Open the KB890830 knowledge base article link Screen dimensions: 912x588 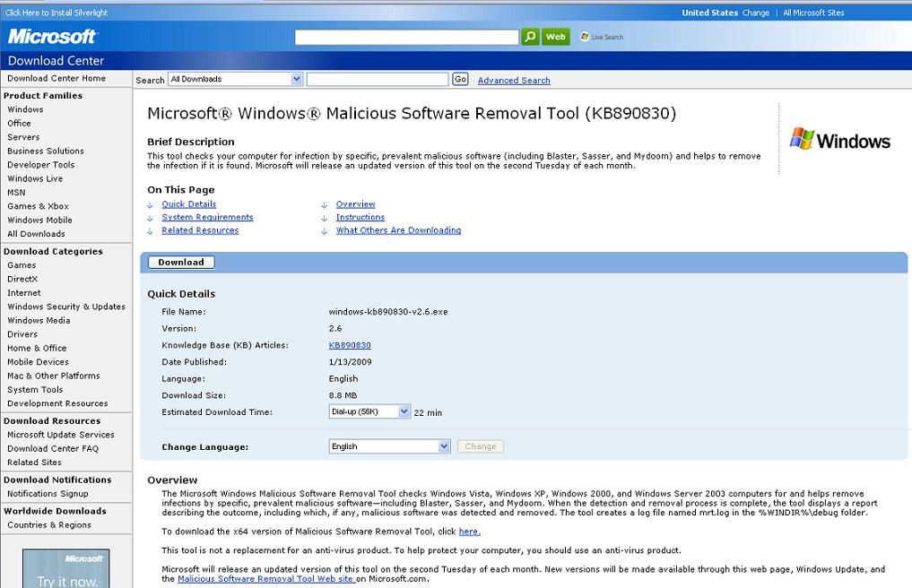350,345
